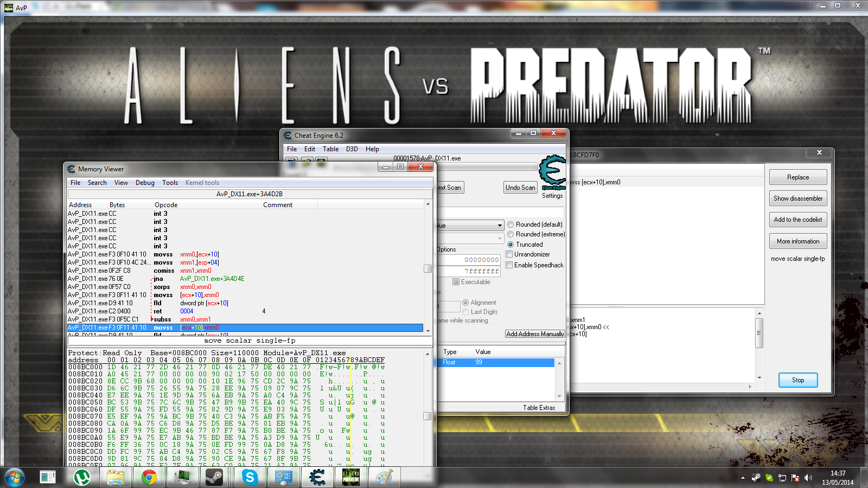
Task: Open Action Center flag tray icon
Action: pyautogui.click(x=795, y=478)
